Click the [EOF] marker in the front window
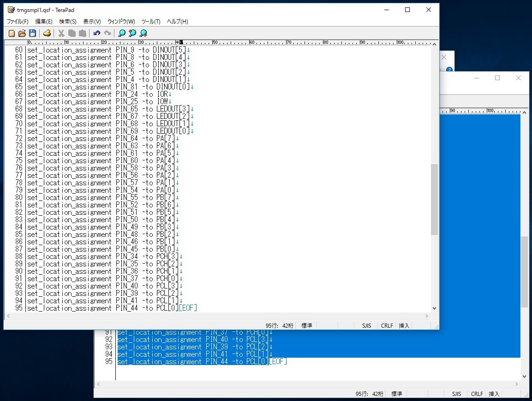The height and width of the screenshot is (401, 532). (188, 308)
